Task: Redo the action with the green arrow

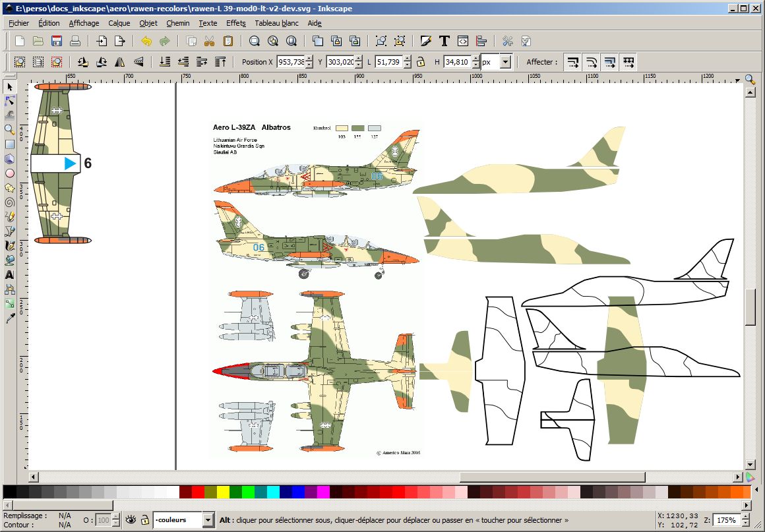Action: pyautogui.click(x=165, y=41)
